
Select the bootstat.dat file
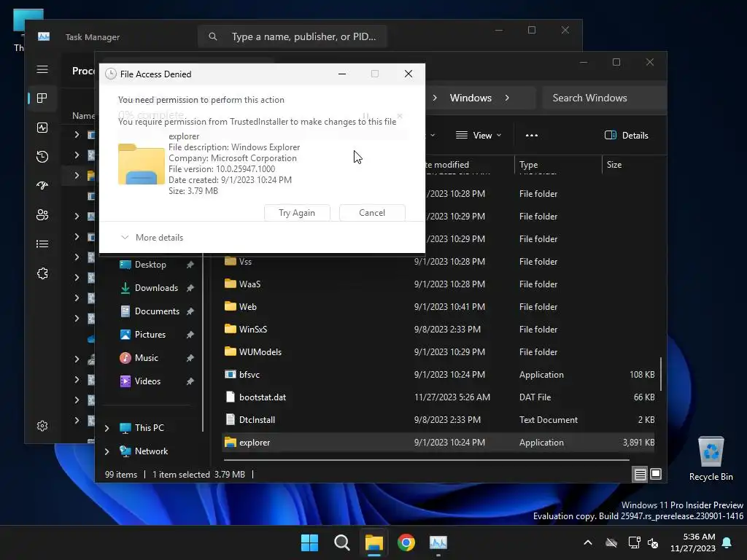(x=438, y=397)
